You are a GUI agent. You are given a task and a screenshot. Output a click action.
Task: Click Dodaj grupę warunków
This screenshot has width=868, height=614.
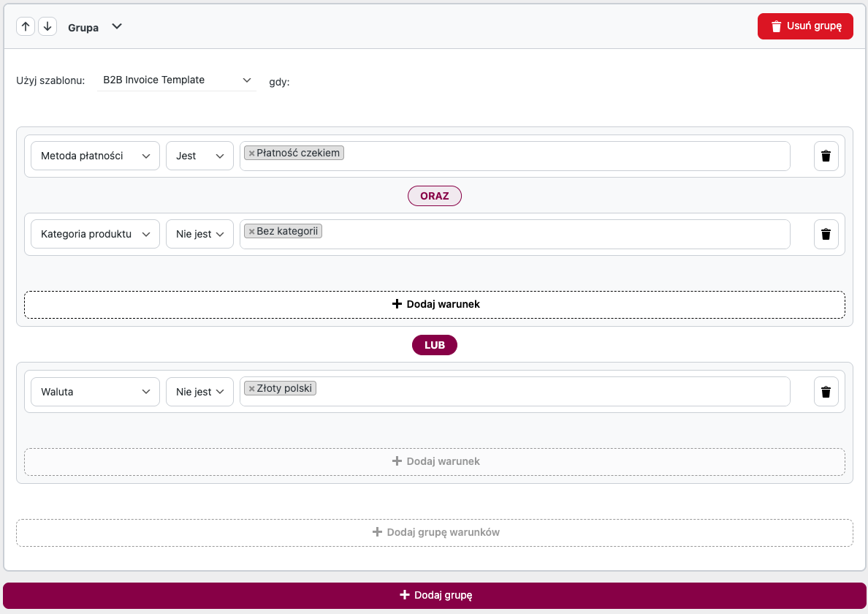tap(435, 533)
